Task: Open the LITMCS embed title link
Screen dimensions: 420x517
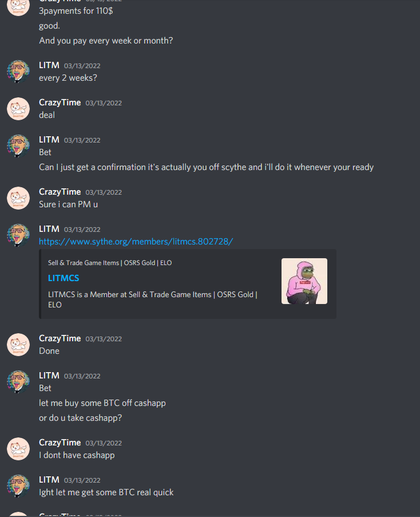Action: click(64, 278)
